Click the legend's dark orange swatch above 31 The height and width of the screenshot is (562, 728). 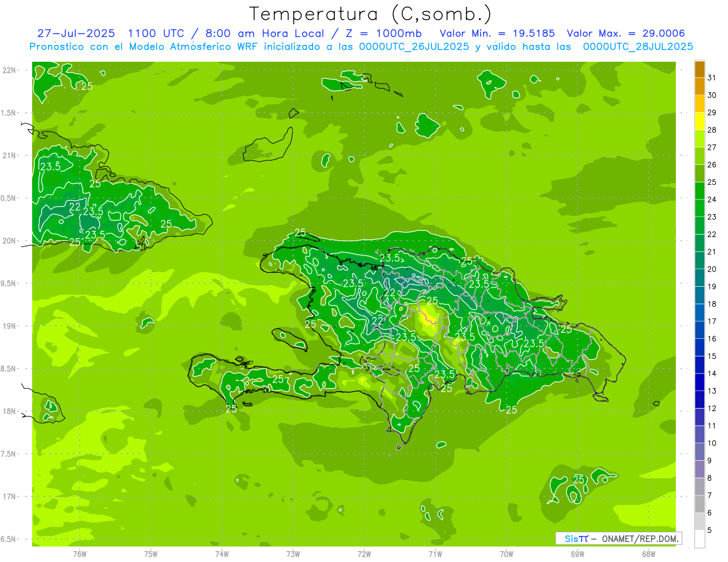pyautogui.click(x=699, y=69)
